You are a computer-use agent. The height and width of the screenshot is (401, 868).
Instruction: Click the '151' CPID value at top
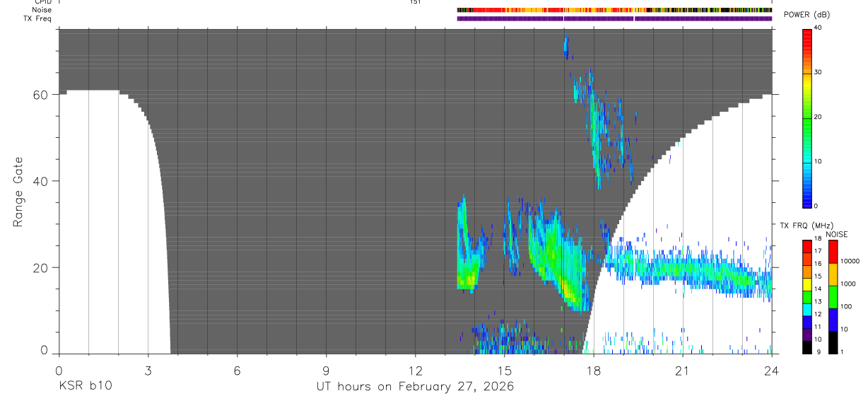(x=415, y=2)
